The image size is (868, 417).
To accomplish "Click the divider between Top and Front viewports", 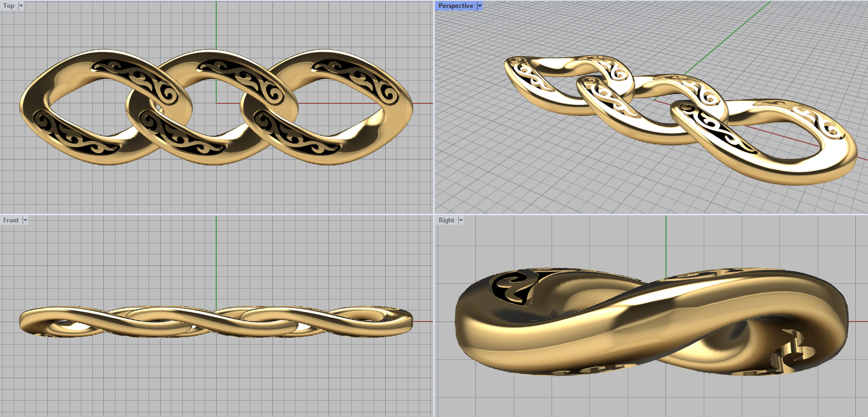I will click(x=217, y=214).
